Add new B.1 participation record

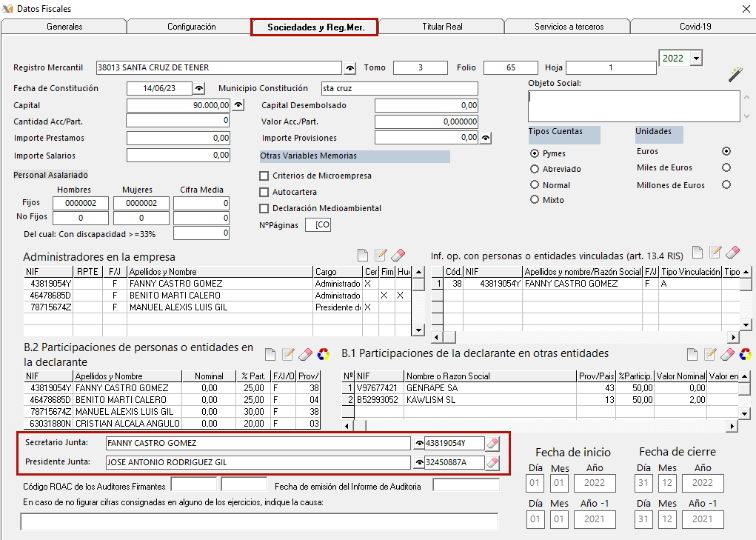[692, 354]
